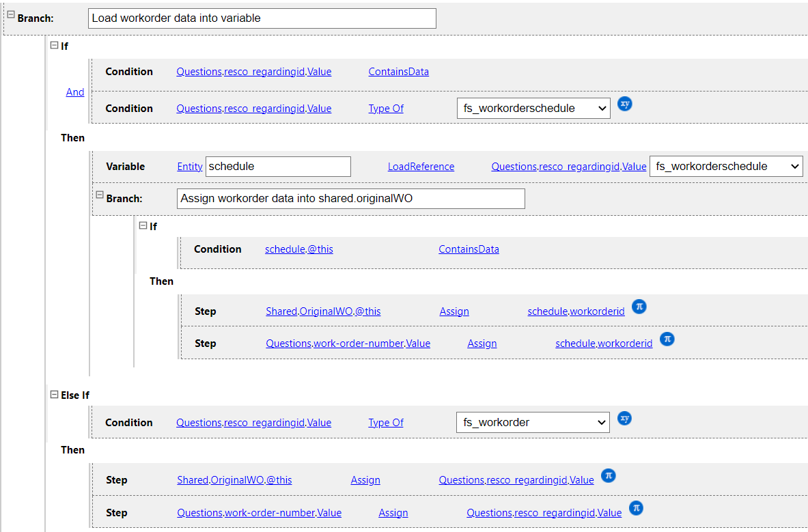Click pi icon on last work-order-number step
808x532 pixels.
(636, 508)
